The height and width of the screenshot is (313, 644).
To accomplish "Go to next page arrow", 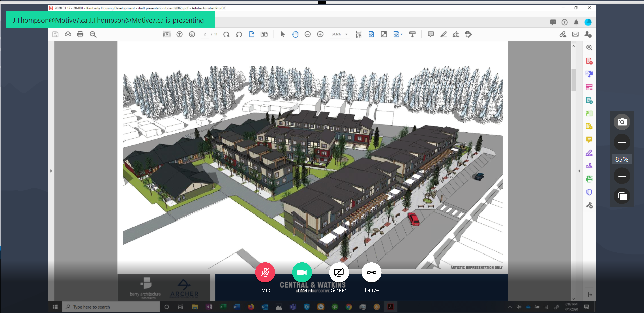I will (x=192, y=34).
